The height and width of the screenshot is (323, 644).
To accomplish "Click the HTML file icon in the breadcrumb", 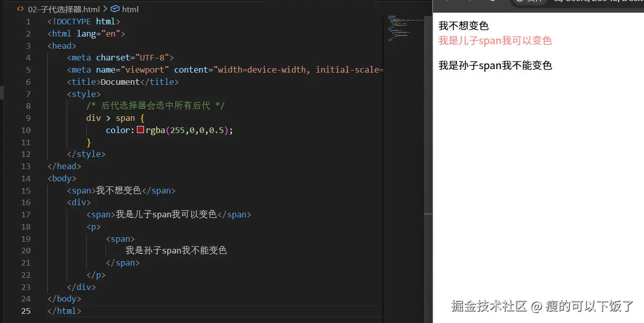I will [x=20, y=9].
